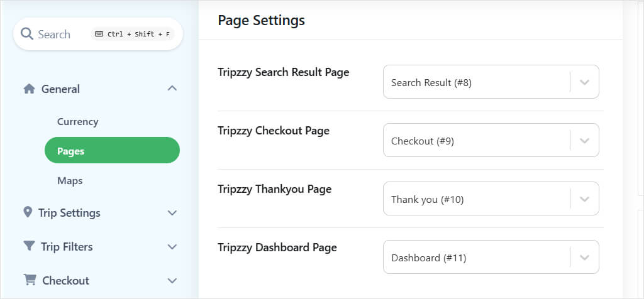
Task: Click the magnifying glass search icon
Action: coord(27,34)
